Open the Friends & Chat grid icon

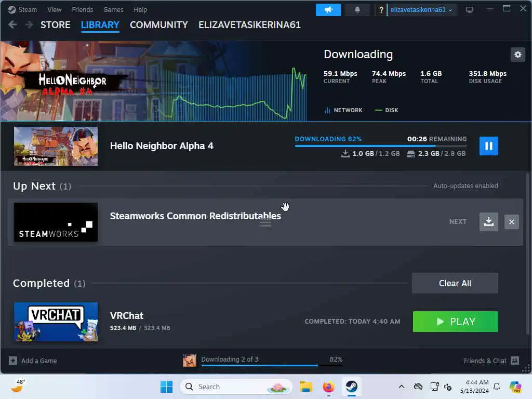(x=515, y=361)
